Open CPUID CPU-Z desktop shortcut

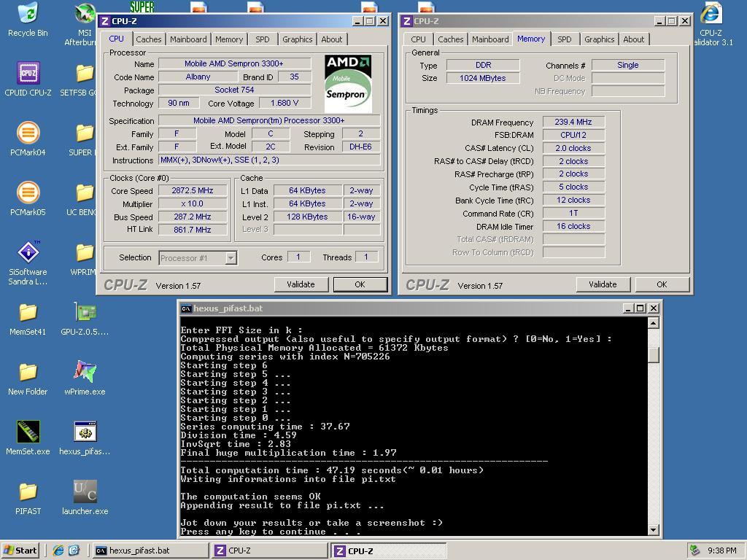28,79
